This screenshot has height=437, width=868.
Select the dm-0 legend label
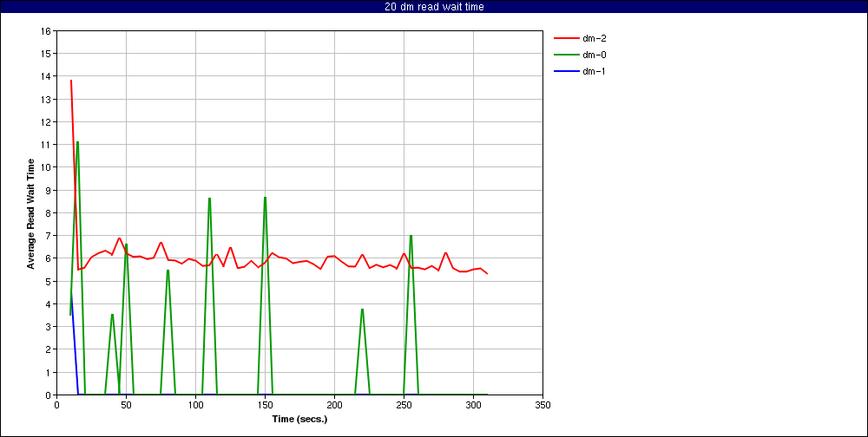tap(594, 55)
